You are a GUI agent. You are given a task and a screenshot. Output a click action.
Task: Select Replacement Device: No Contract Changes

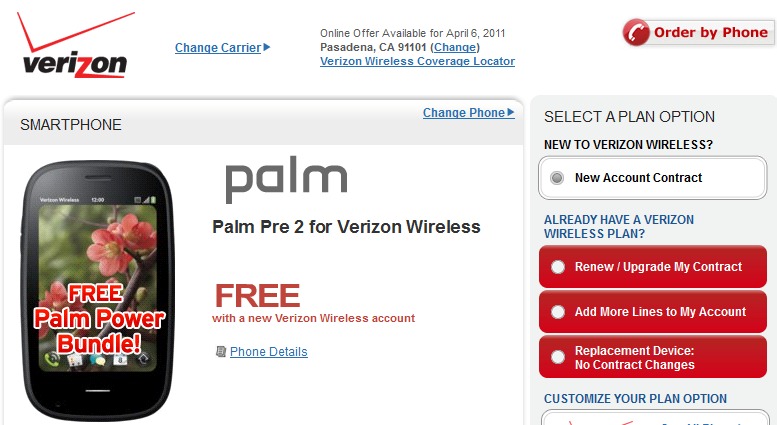click(557, 357)
